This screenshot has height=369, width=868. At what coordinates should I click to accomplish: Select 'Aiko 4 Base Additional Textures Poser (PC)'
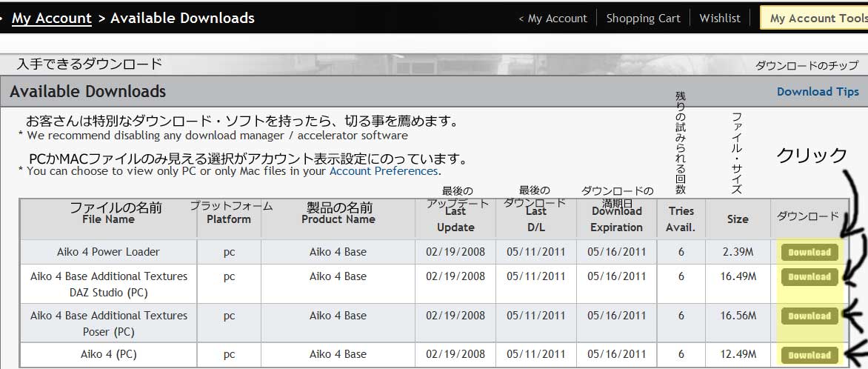(x=108, y=324)
